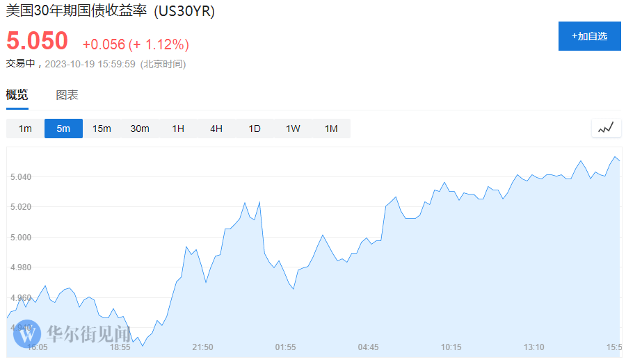The image size is (626, 364).
Task: Switch to the 1D daily view
Action: click(x=255, y=129)
